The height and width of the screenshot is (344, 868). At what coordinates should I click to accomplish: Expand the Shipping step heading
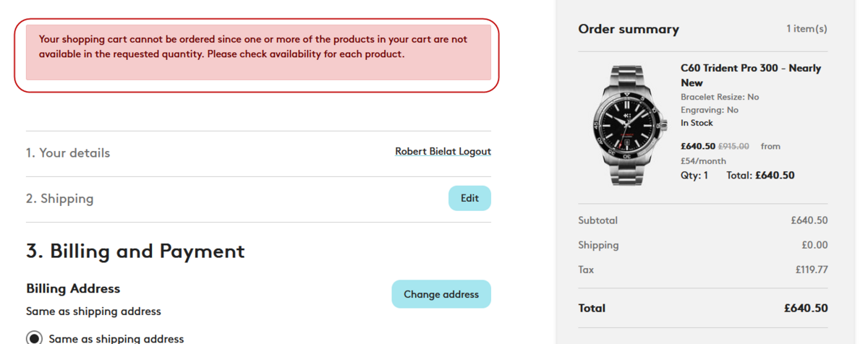point(60,199)
